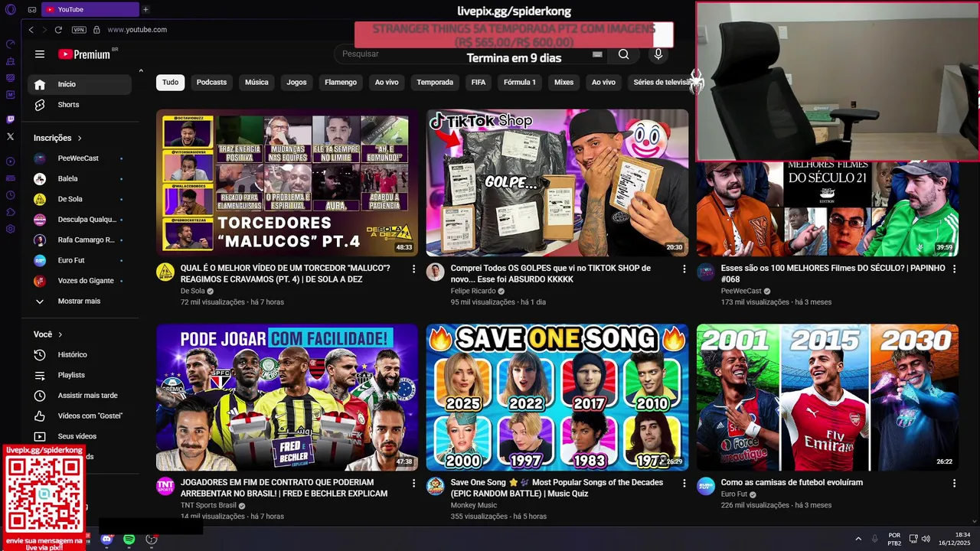Select the Tudo filter chip

point(170,83)
